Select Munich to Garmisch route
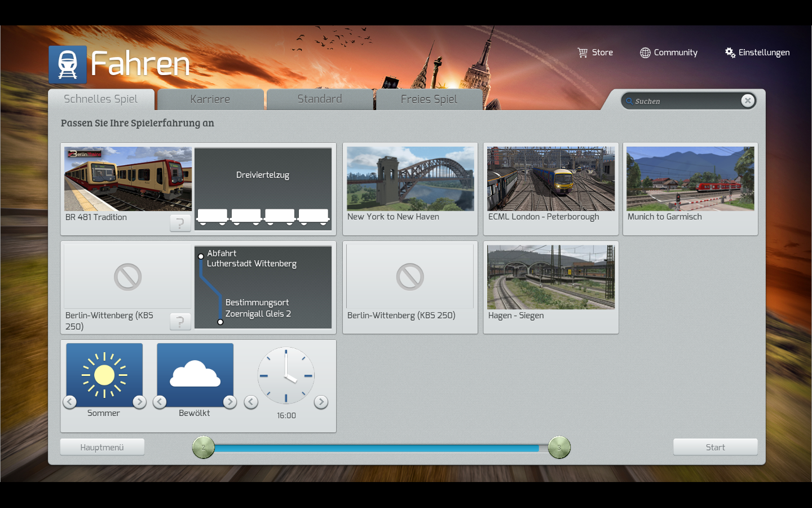Viewport: 812px width, 508px height. pyautogui.click(x=690, y=189)
